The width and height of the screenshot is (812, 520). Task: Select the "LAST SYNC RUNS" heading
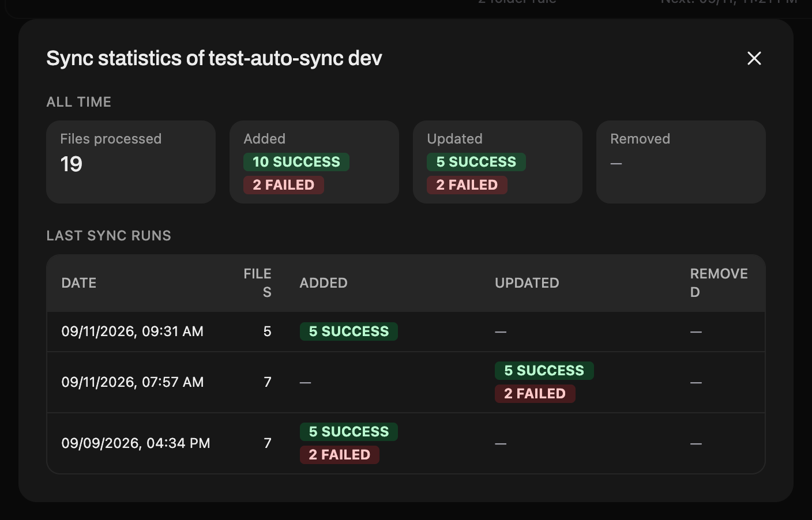[x=109, y=236]
